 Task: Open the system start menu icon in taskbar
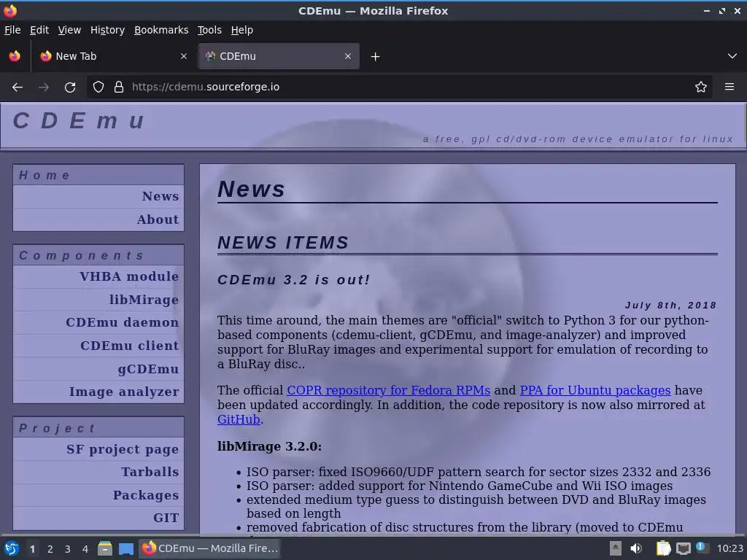pos(12,548)
